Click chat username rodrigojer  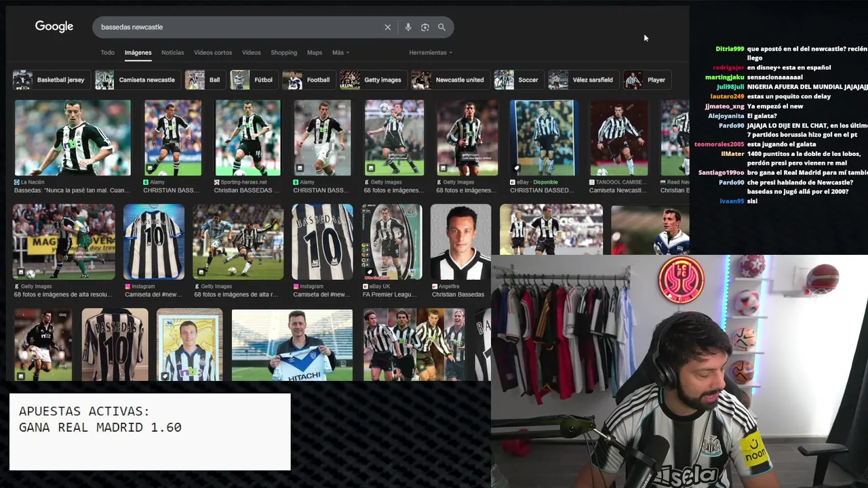click(x=728, y=68)
